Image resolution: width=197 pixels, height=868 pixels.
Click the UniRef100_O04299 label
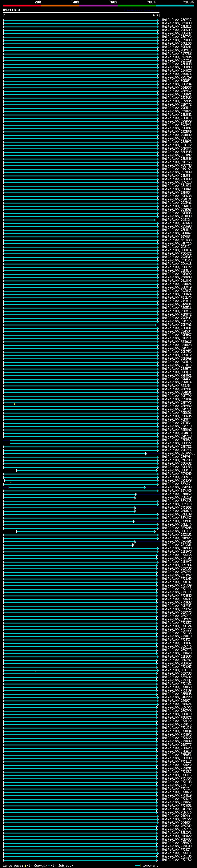coord(177,487)
